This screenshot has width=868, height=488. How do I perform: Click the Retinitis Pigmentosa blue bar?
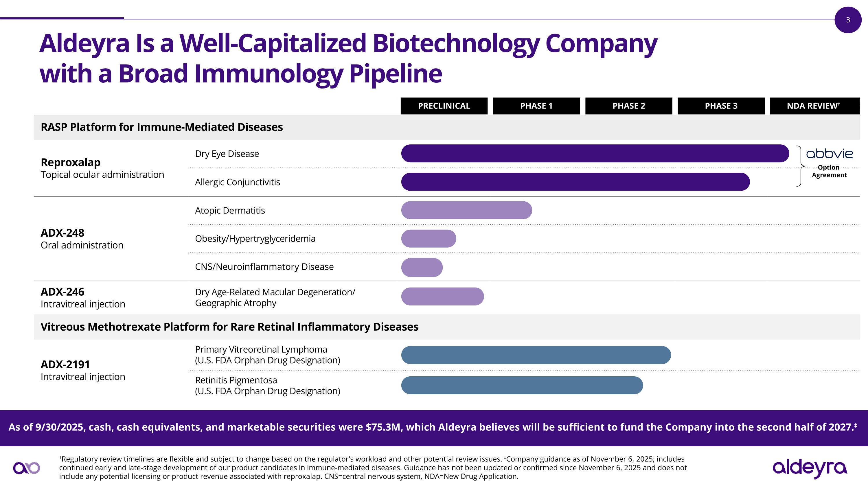click(x=522, y=385)
